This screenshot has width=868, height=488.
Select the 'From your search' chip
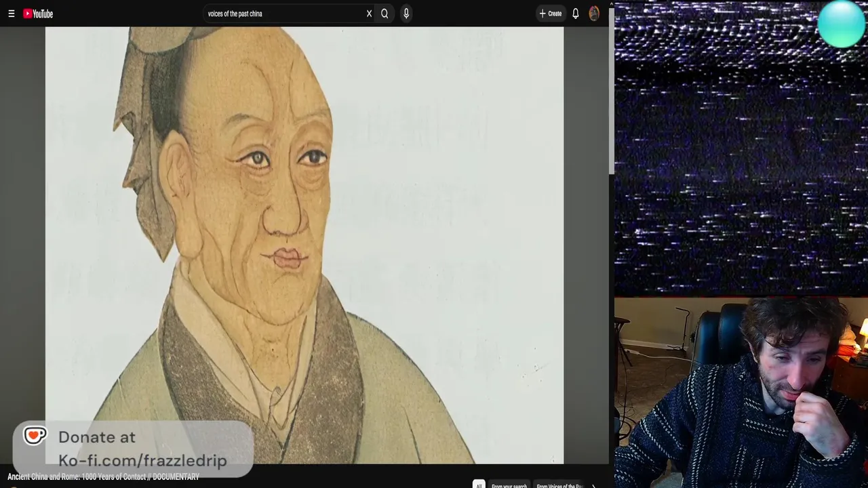coord(509,485)
